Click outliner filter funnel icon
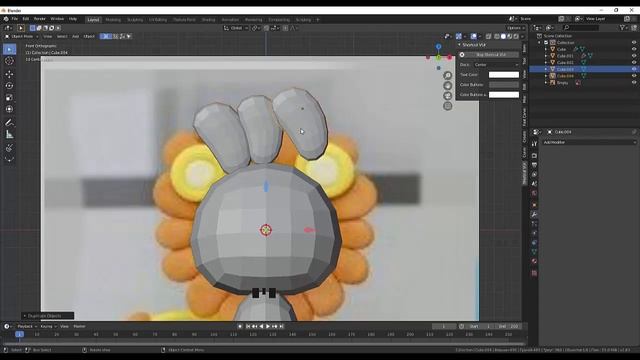640x360 pixels. [x=623, y=28]
